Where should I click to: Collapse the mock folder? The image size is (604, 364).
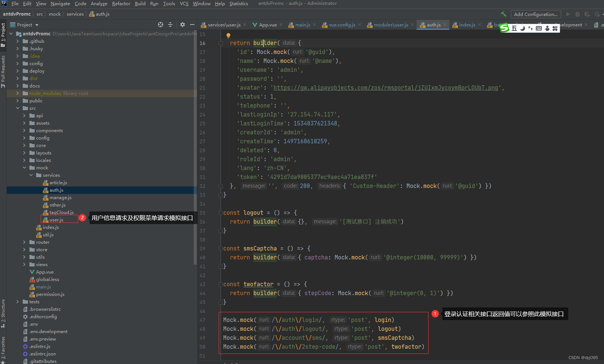[x=25, y=168]
